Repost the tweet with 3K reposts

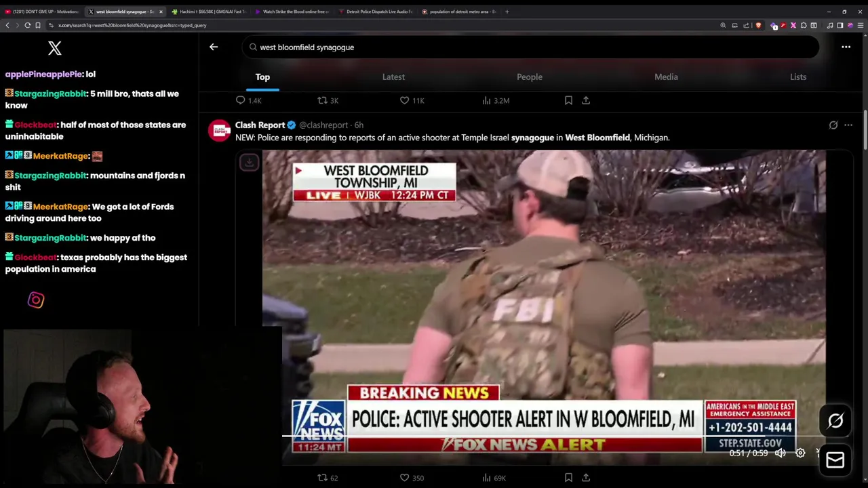pyautogui.click(x=328, y=100)
